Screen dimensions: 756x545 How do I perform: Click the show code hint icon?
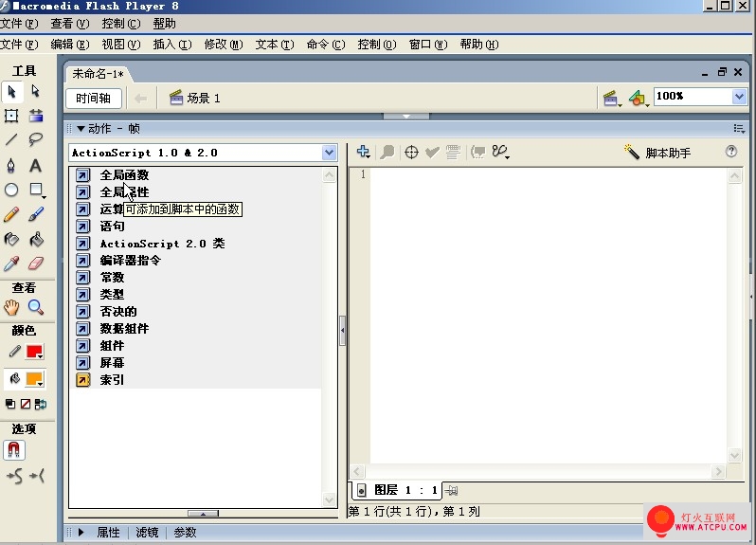coord(477,153)
